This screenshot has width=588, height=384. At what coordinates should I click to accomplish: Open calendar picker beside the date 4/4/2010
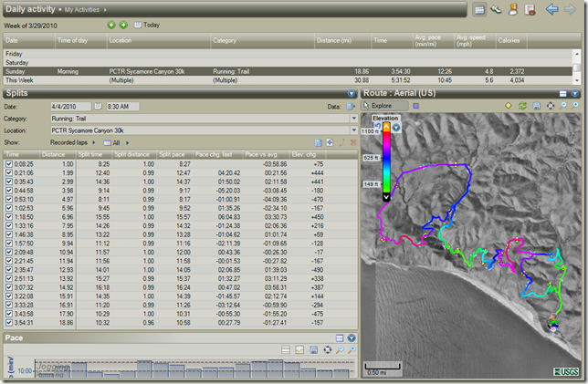[98, 106]
